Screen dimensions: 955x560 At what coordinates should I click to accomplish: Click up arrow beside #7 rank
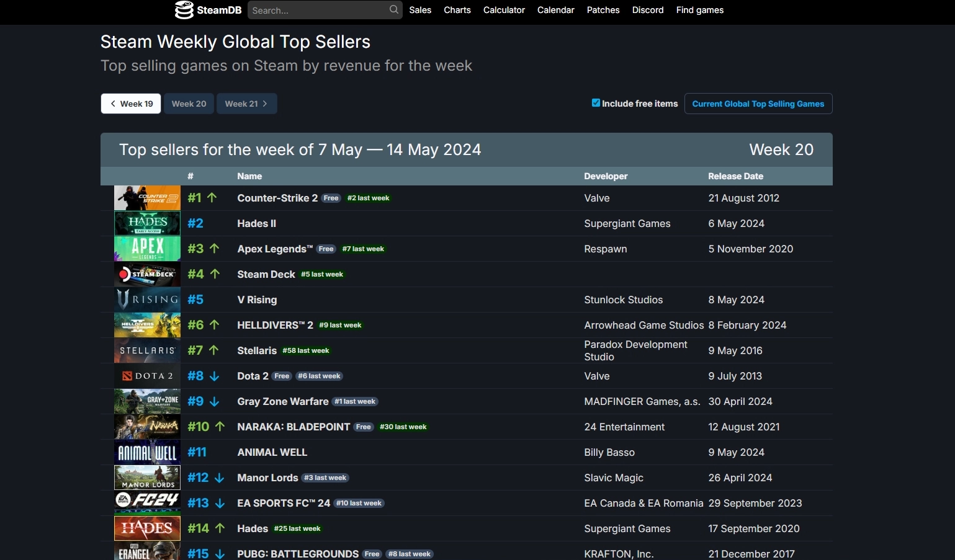(x=213, y=350)
